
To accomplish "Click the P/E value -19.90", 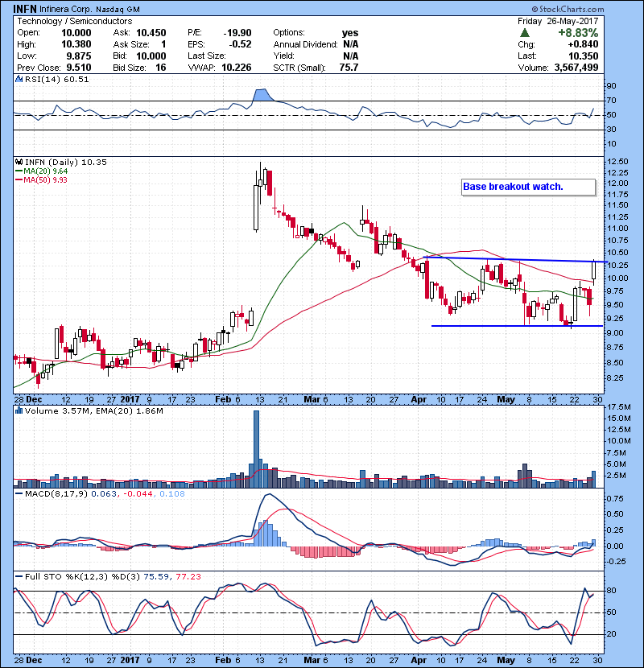I will tap(237, 33).
